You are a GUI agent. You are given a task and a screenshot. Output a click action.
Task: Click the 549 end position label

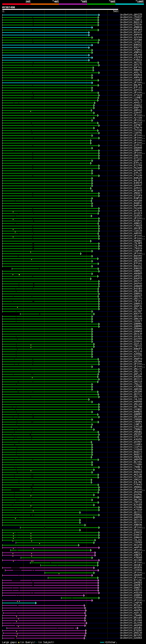[x=115, y=11]
